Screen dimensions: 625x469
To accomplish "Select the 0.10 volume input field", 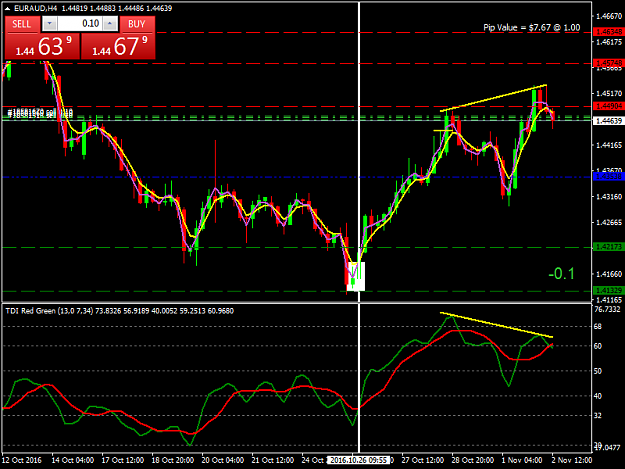I will (x=80, y=24).
